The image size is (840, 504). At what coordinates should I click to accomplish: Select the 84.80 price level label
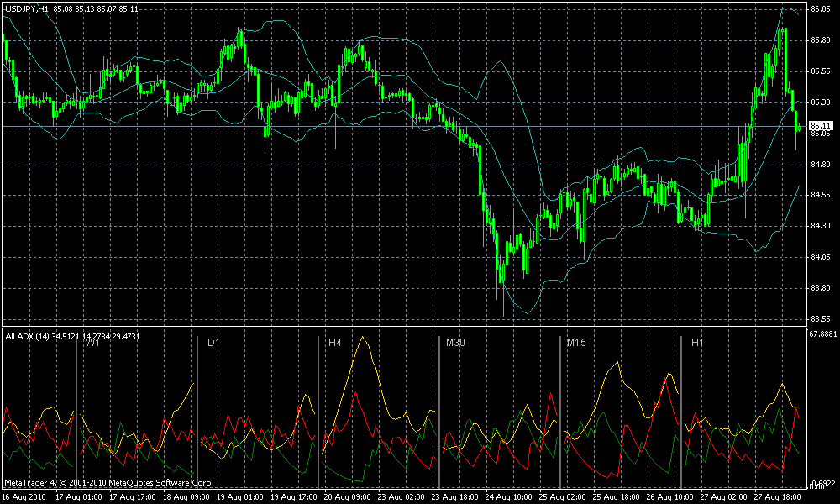coord(821,165)
